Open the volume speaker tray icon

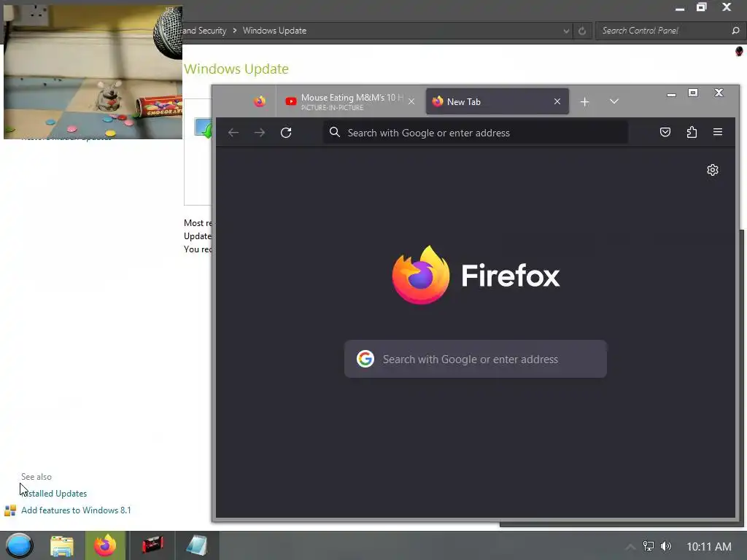pos(666,546)
